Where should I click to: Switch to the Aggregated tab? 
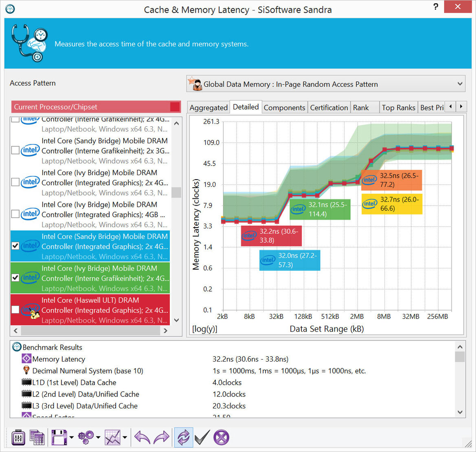[208, 108]
